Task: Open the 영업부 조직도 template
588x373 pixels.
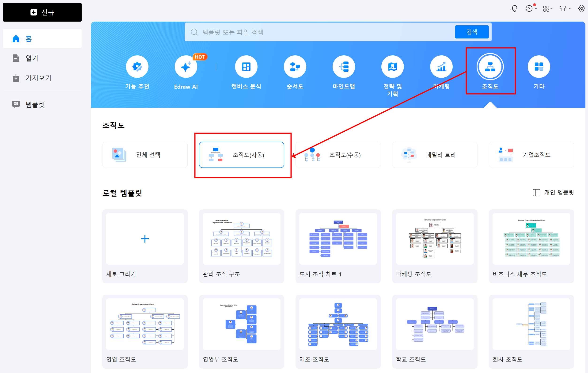Action: (242, 331)
